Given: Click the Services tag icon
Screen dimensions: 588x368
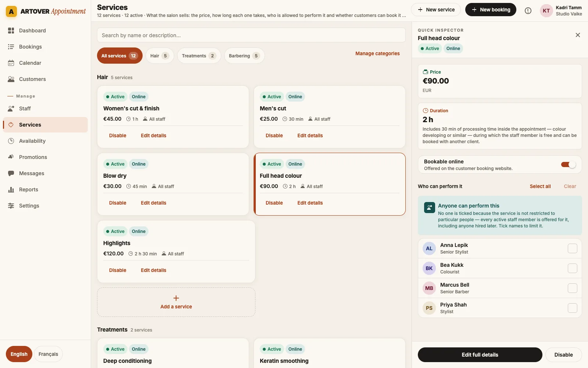Looking at the screenshot, I should pos(11,125).
